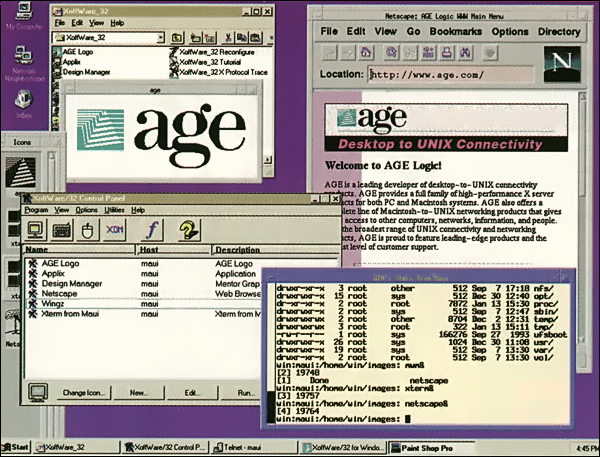Click the Reload icon in Netscape toolbar
The width and height of the screenshot is (600, 457).
point(391,53)
